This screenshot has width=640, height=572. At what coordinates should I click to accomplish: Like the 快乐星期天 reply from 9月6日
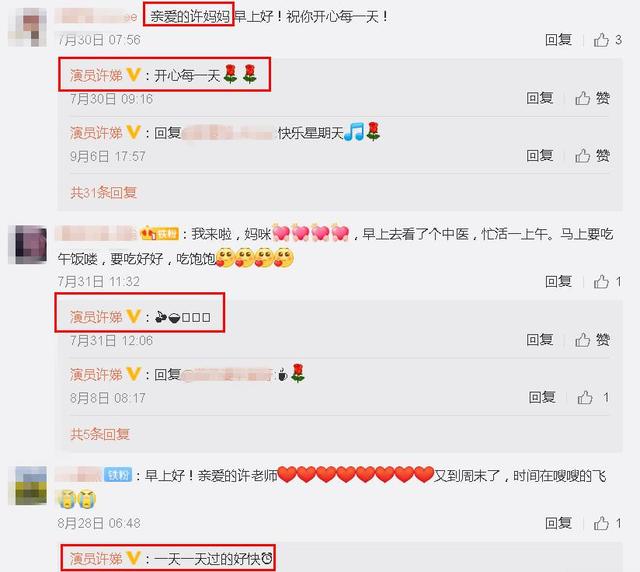click(583, 156)
